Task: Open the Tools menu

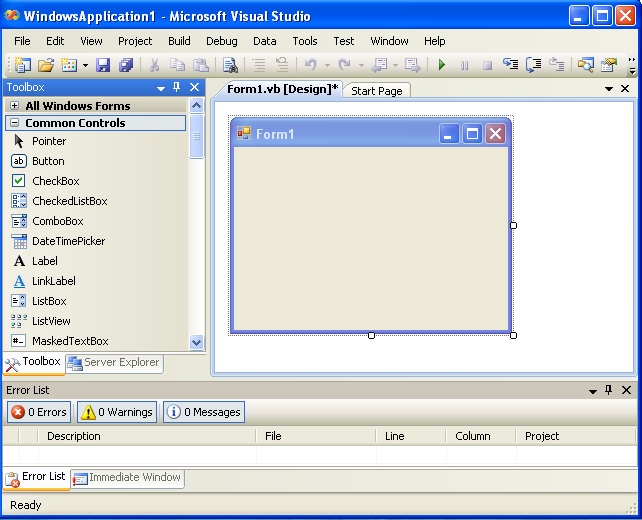Action: click(305, 41)
